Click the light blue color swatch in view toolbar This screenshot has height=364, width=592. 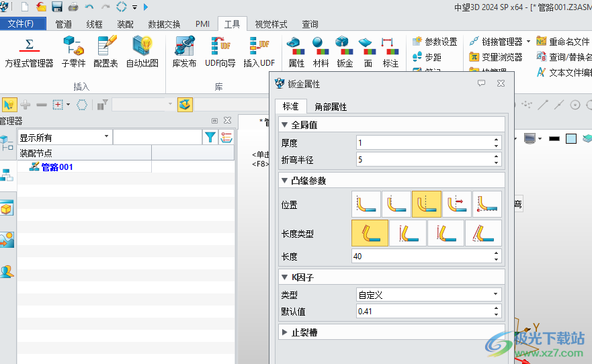point(571,139)
